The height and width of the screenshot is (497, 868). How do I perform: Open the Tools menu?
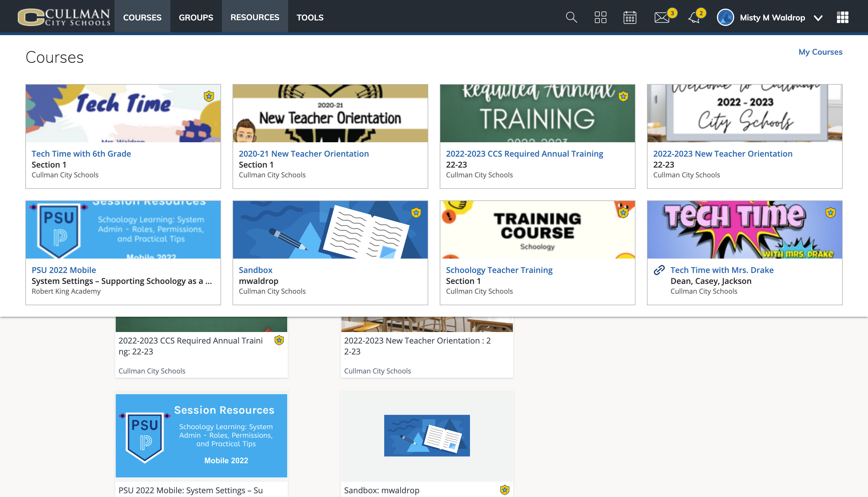pos(310,17)
